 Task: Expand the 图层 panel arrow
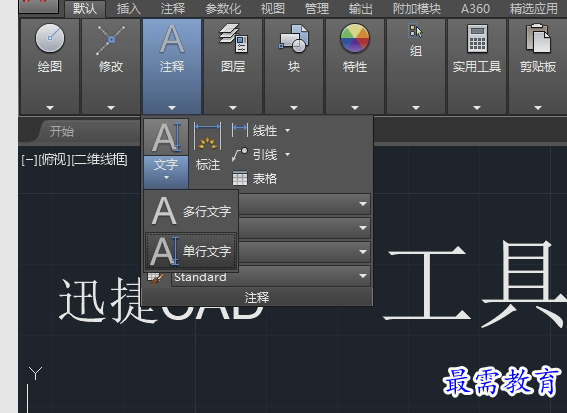[233, 108]
